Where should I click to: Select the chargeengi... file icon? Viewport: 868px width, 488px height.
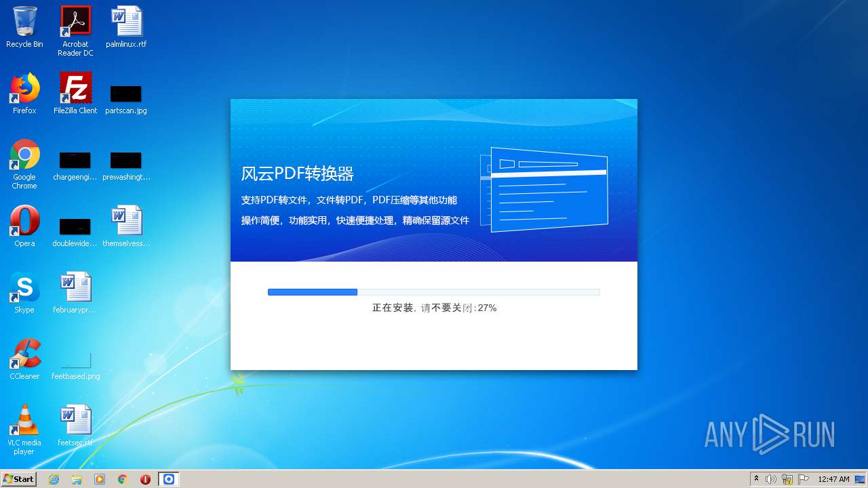75,166
